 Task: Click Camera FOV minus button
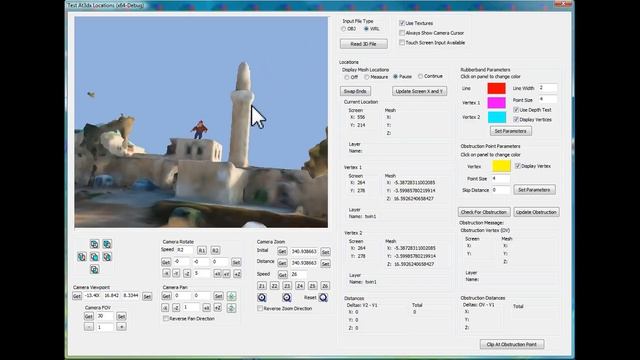pyautogui.click(x=89, y=327)
